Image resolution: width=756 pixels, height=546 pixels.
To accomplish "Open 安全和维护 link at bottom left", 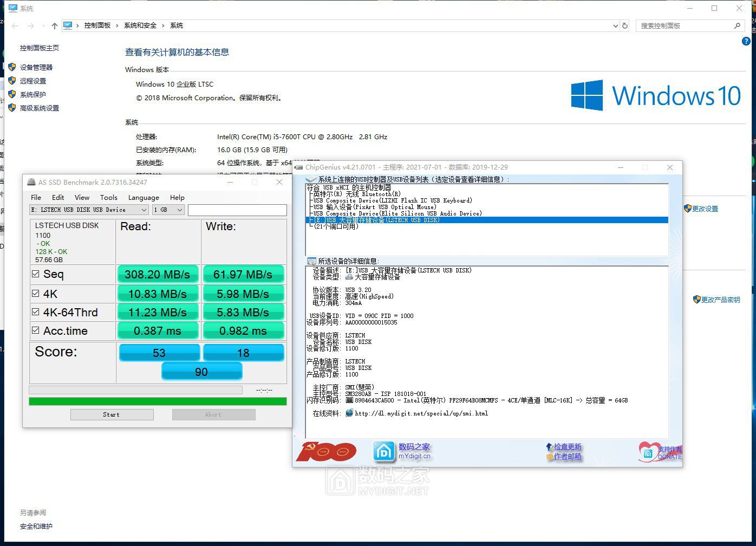I will 36,526.
